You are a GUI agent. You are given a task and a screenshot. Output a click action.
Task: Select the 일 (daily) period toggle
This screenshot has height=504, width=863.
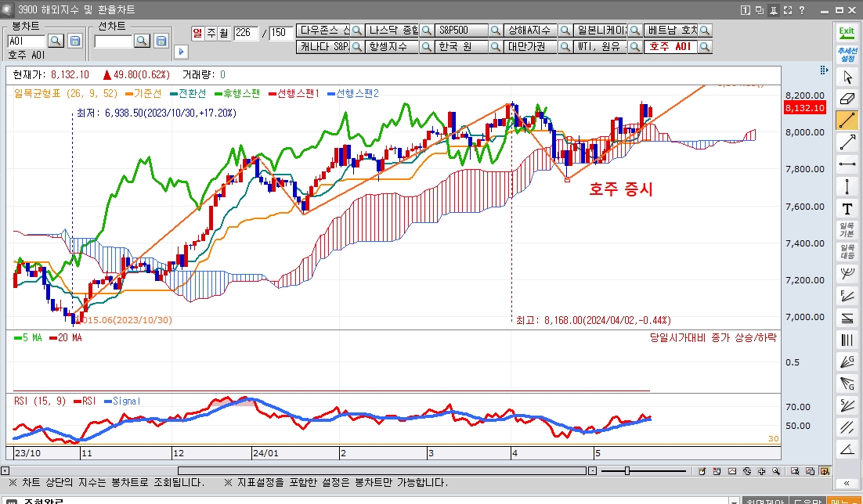point(198,33)
